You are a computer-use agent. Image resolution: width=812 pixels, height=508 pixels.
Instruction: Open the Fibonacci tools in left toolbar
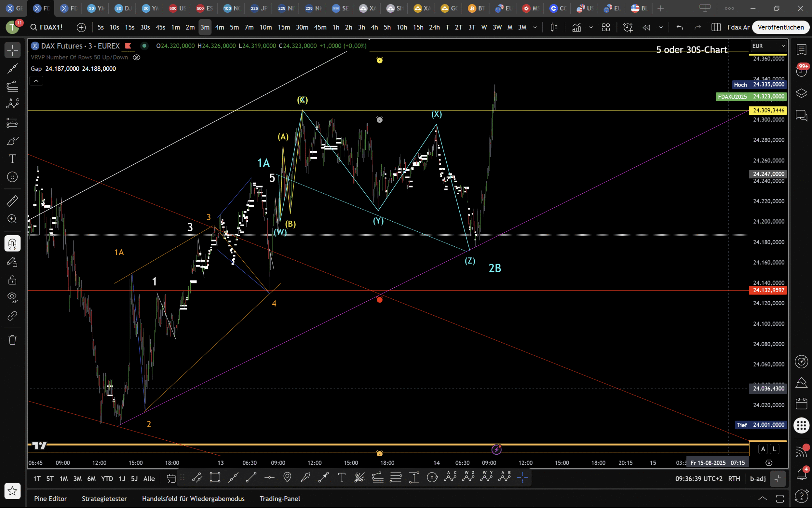click(x=12, y=86)
